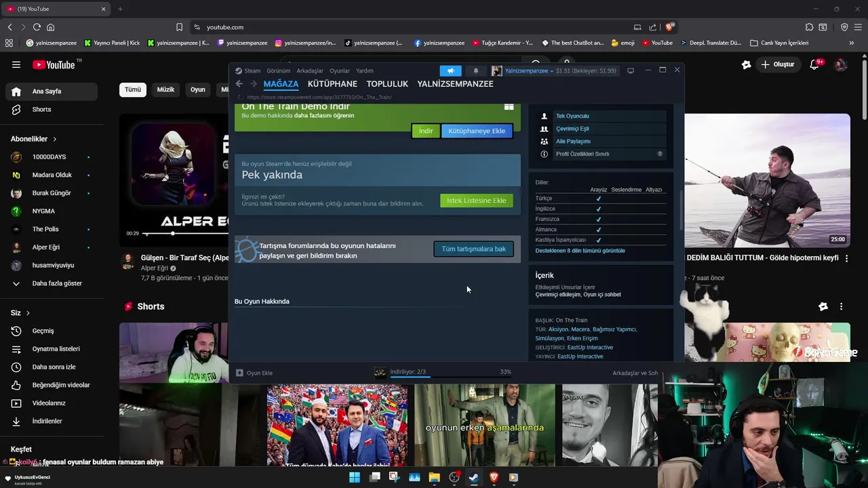Click the Brave shields icon in address bar

(670, 27)
